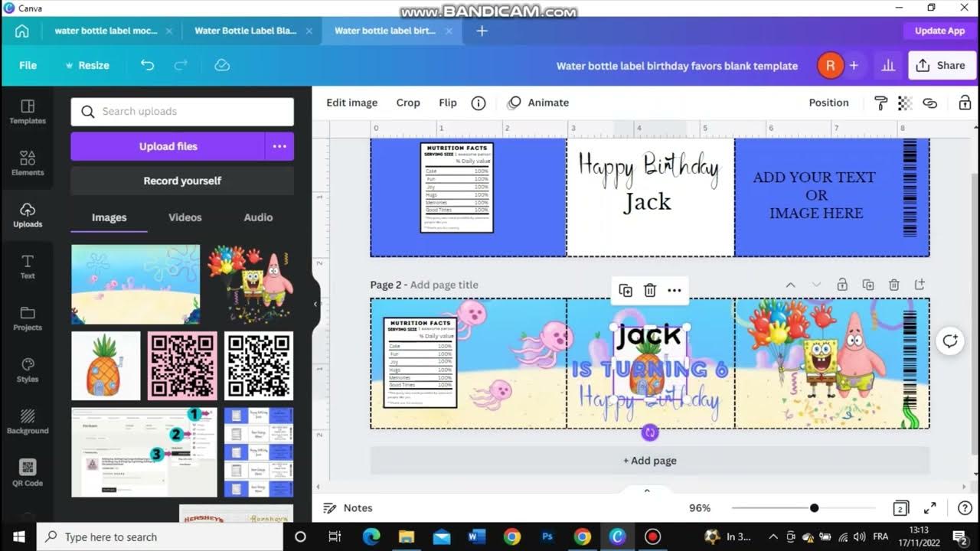
Task: Expand the page thumbnails chevron
Action: (x=647, y=491)
